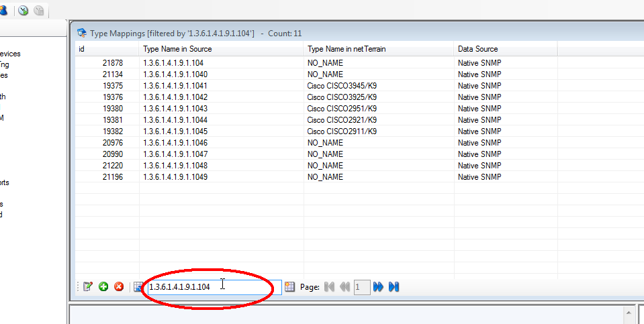Jump to the last page arrow

[394, 286]
